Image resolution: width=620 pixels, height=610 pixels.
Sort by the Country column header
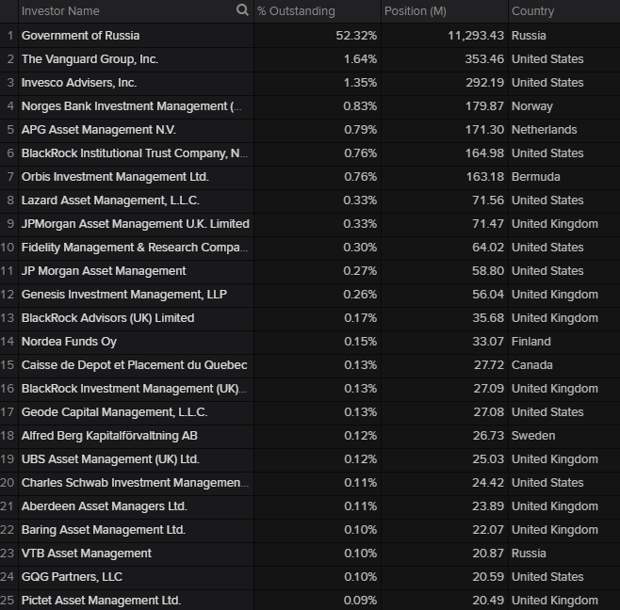point(533,11)
